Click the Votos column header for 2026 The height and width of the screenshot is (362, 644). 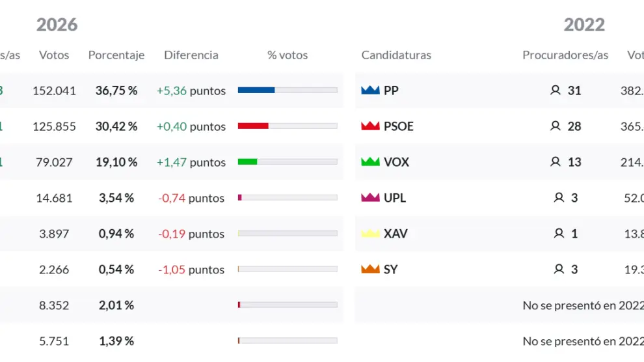[54, 55]
